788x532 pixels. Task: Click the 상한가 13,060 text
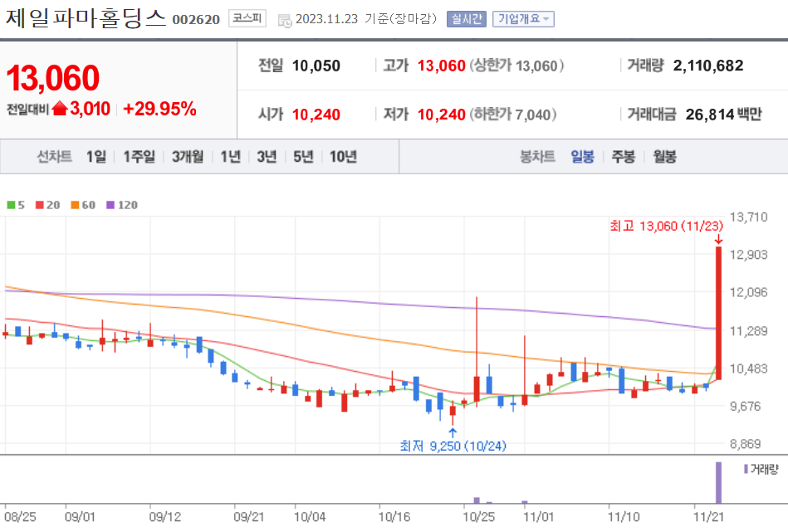[x=516, y=66]
